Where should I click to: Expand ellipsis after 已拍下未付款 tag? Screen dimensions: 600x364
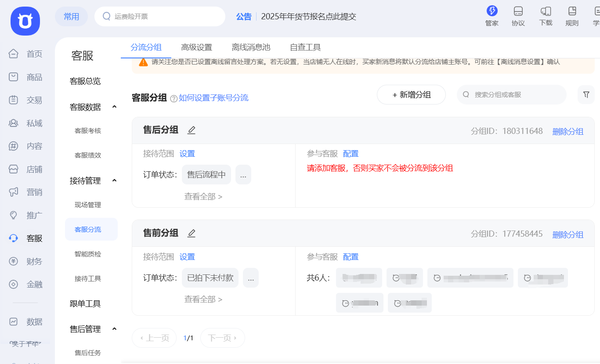pyautogui.click(x=251, y=278)
